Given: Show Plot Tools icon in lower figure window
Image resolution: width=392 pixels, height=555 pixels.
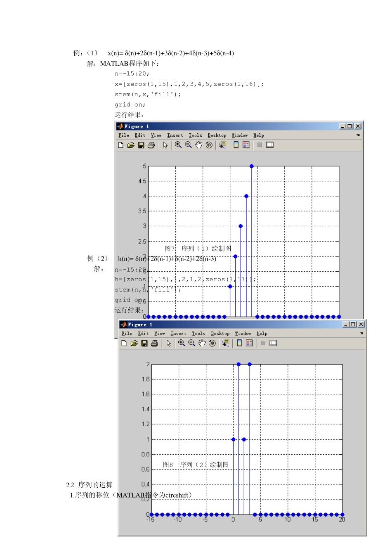Looking at the screenshot, I should coord(273,343).
